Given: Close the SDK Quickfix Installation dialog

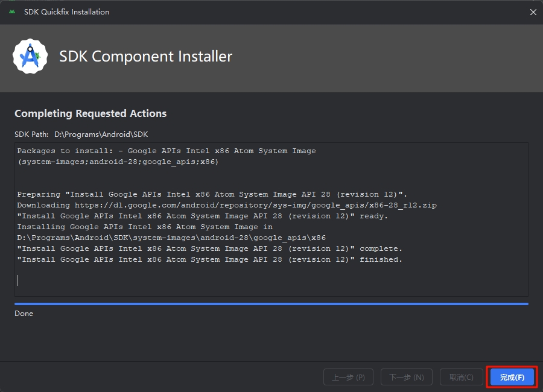Looking at the screenshot, I should pos(533,12).
